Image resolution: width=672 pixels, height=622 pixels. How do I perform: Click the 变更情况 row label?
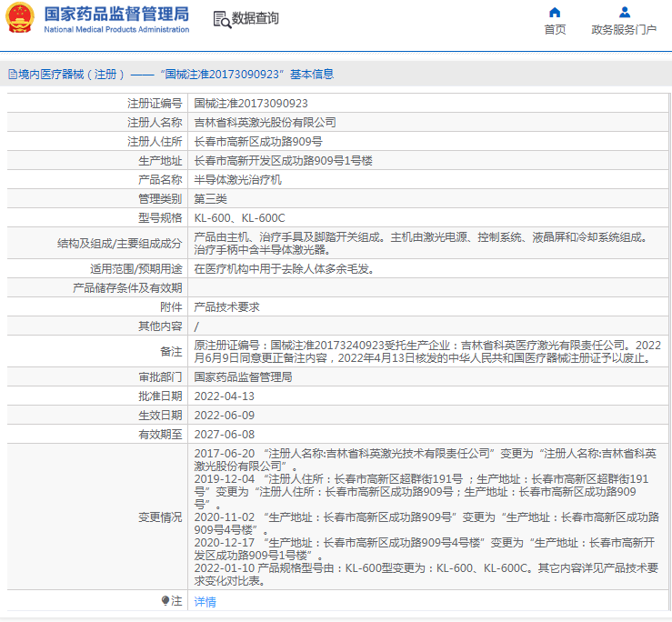[x=160, y=517]
